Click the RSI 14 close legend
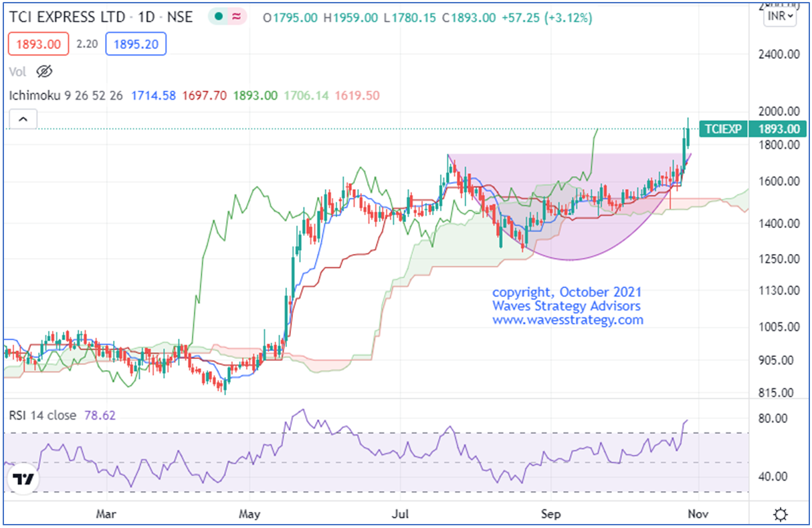Image resolution: width=812 pixels, height=528 pixels. [x=43, y=416]
